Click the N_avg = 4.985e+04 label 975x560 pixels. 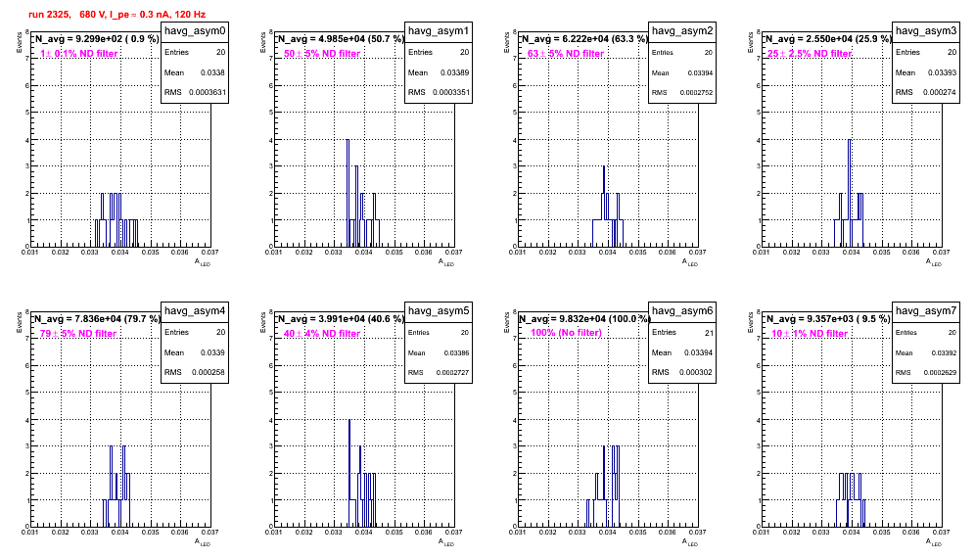pos(341,39)
